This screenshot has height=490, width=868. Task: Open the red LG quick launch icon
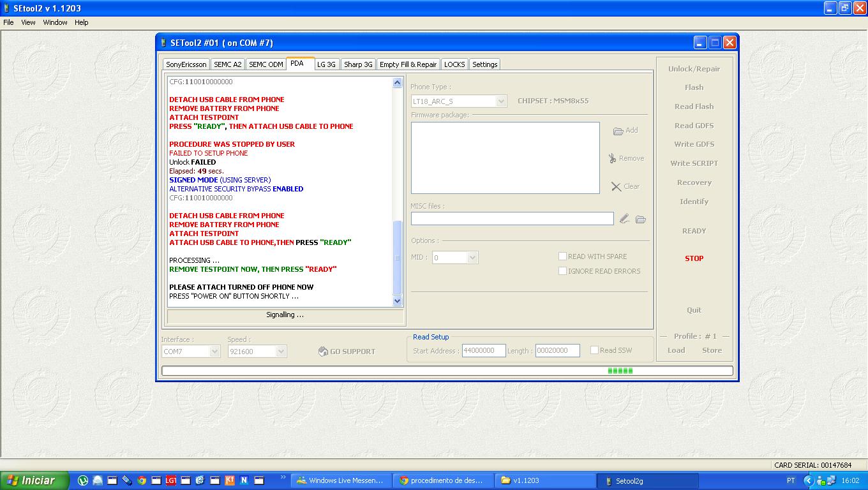[x=170, y=480]
